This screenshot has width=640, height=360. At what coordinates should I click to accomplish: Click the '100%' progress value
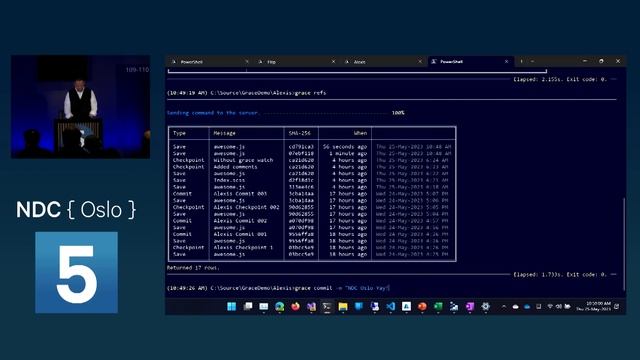coord(398,113)
